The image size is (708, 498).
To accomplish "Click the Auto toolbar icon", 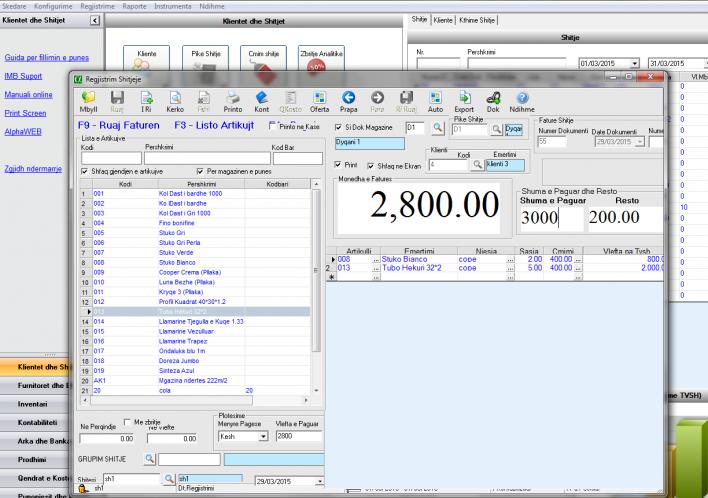I will click(x=434, y=101).
